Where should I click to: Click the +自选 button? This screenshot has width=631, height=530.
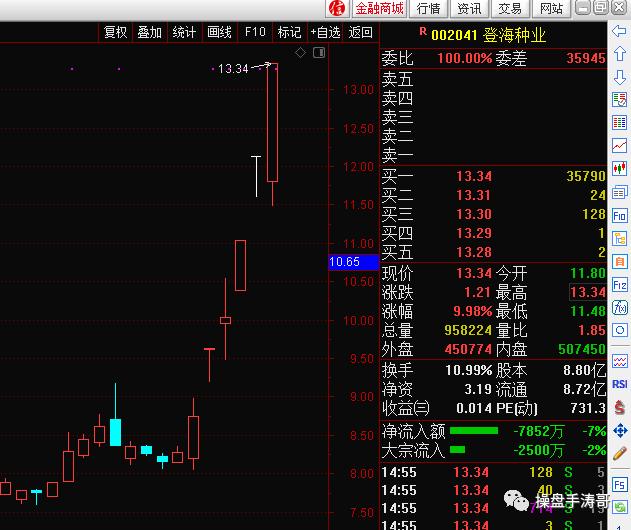coord(325,32)
